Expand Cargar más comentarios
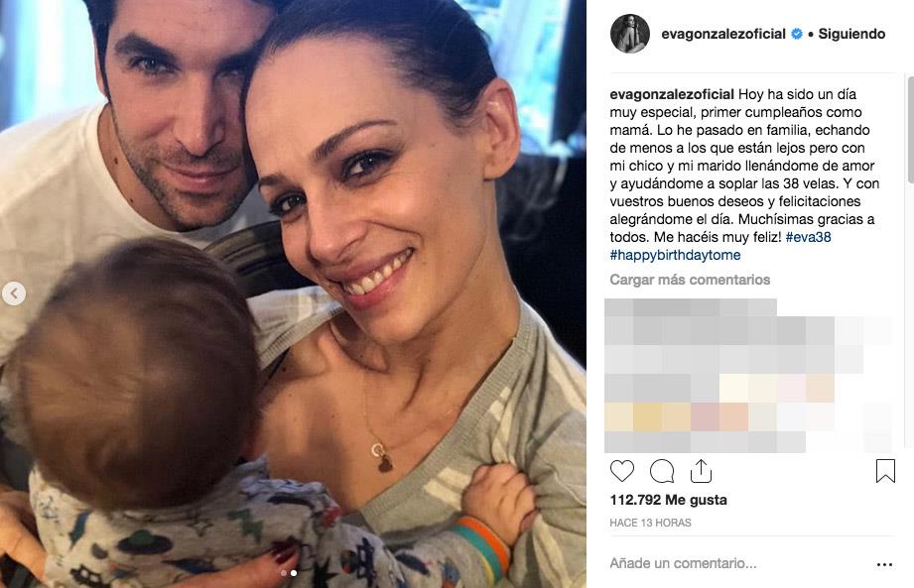 click(690, 280)
